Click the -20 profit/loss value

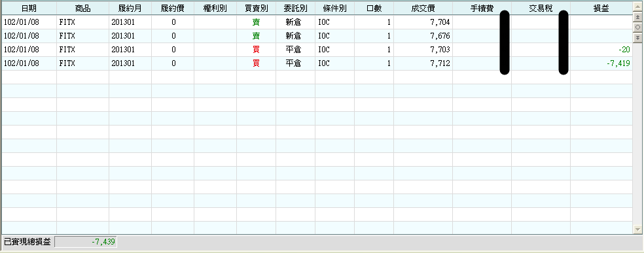(624, 50)
